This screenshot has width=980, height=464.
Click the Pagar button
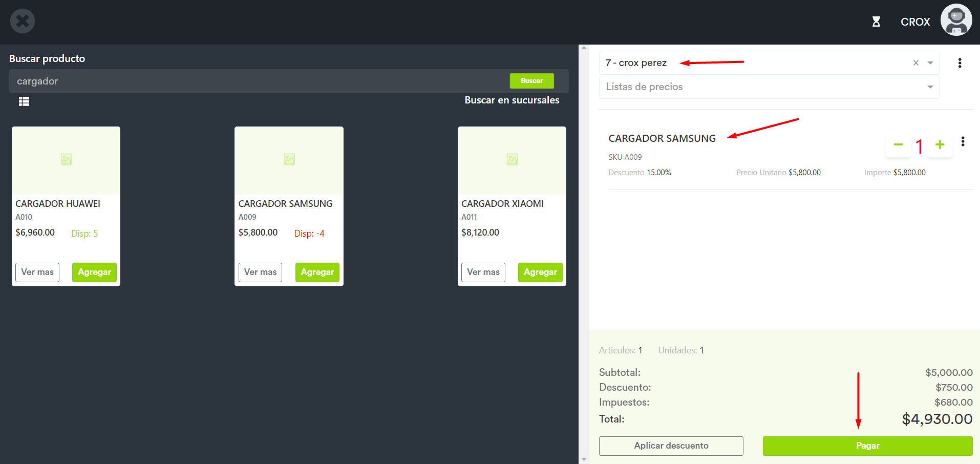[867, 446]
